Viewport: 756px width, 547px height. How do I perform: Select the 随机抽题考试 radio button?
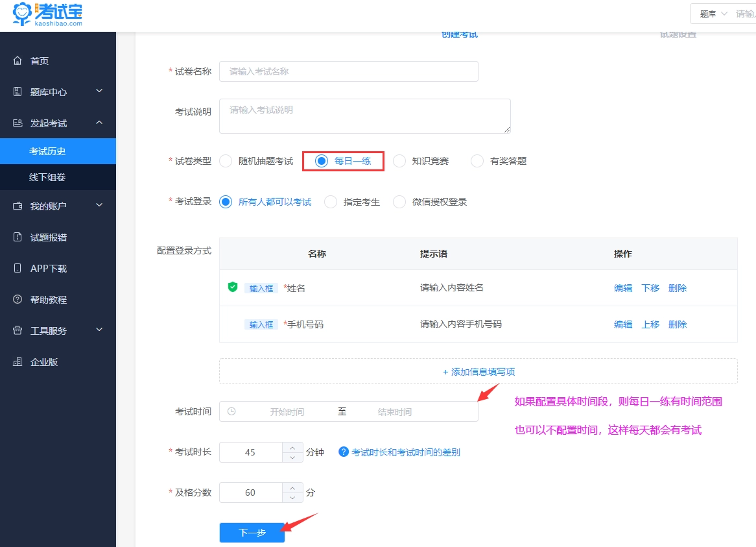(226, 161)
